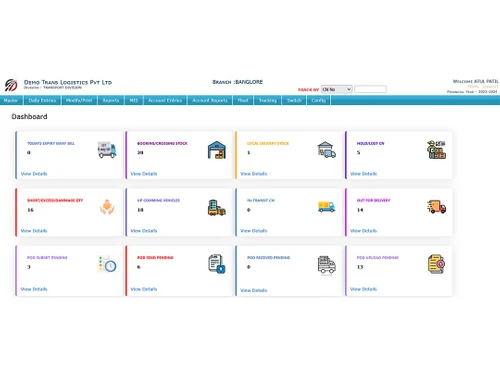Click the Demo Trans Logistics company logo
500x375 pixels.
[11, 85]
